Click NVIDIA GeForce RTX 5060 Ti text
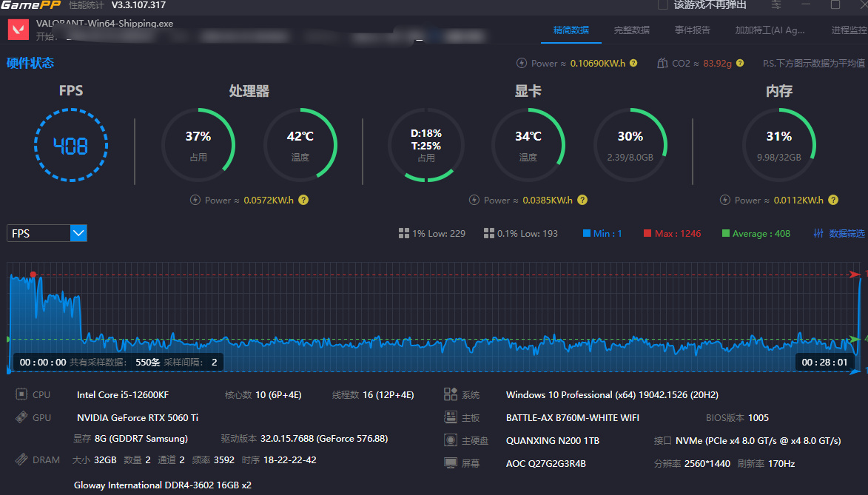The width and height of the screenshot is (868, 495). click(138, 417)
